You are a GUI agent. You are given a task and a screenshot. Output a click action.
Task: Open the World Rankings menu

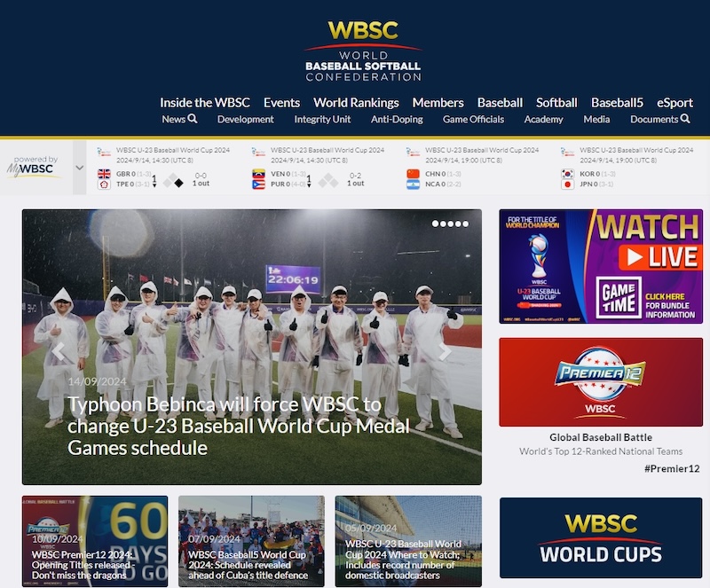point(356,103)
